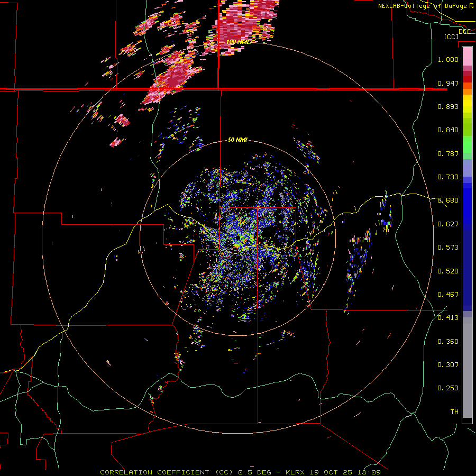Image resolution: width=476 pixels, height=476 pixels.
Task: Pick the 0.520 scale label
Action: [448, 271]
